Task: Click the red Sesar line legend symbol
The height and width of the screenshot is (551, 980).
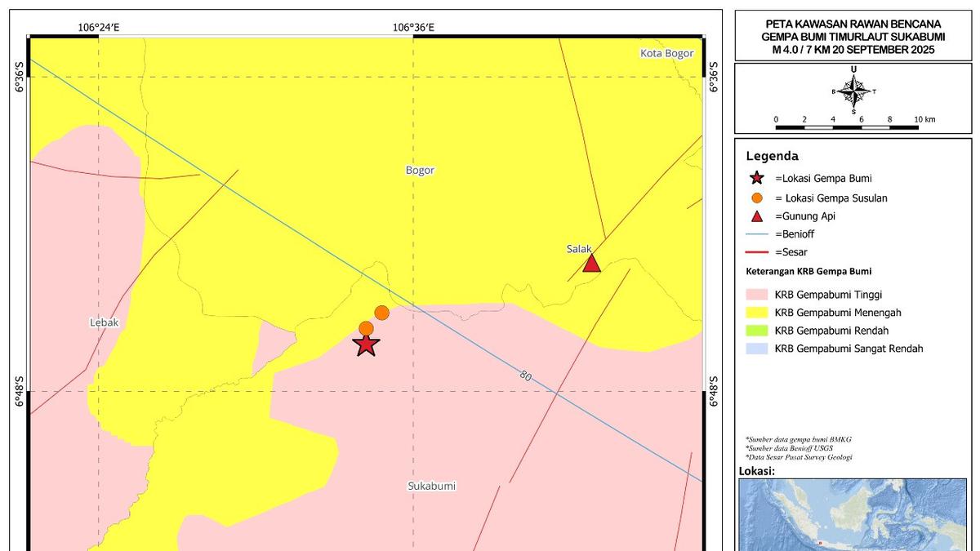Action: coord(757,252)
